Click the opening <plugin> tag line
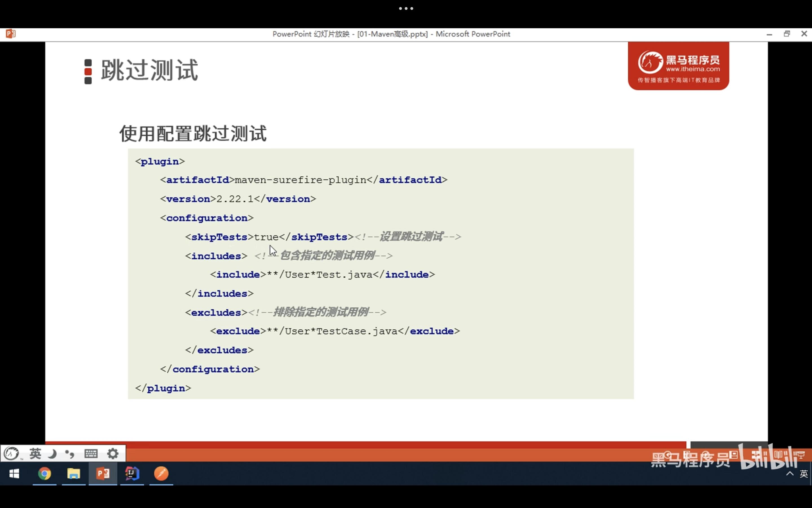The height and width of the screenshot is (508, 812). [160, 162]
